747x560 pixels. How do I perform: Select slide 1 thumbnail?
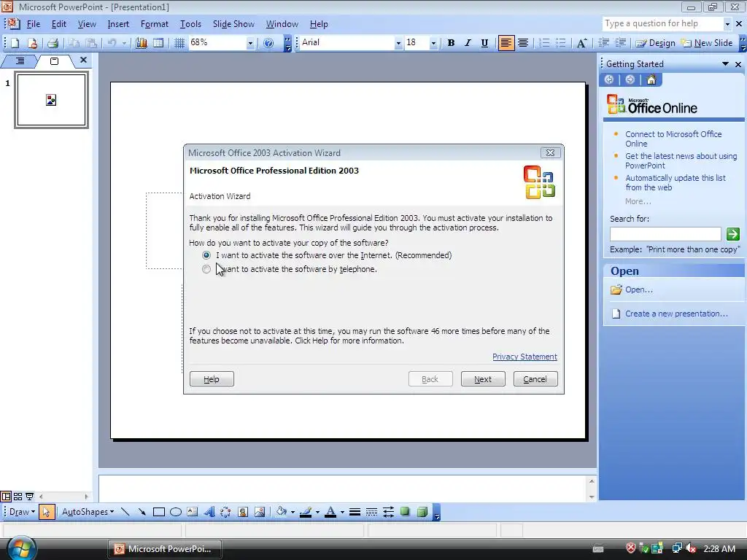[52, 100]
